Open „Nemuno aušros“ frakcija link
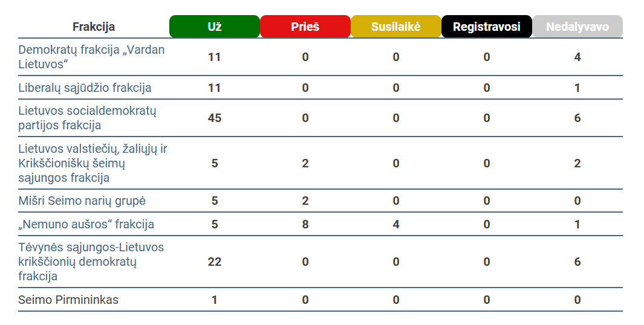This screenshot has height=325, width=644. (x=86, y=225)
